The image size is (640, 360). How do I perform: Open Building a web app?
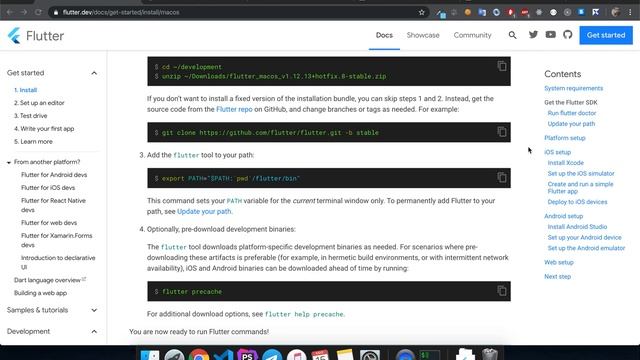point(40,293)
